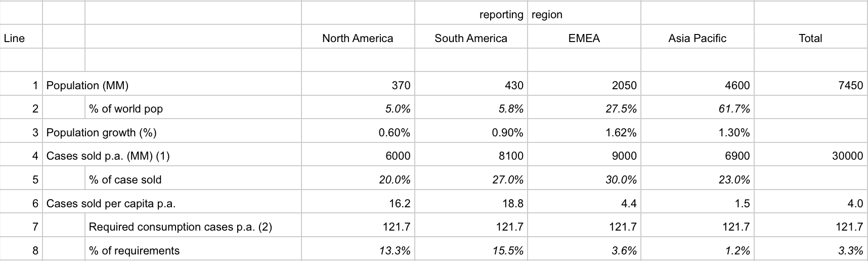Select the EMEA column header
Viewport: 868px width, 261px height.
point(584,38)
